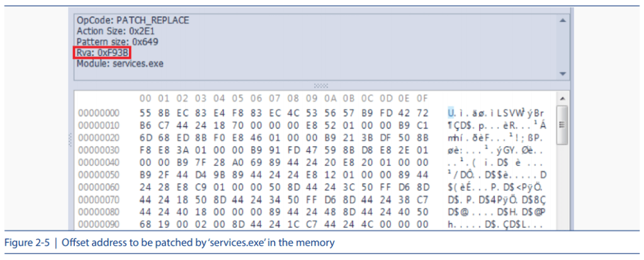Click the 0A column header

(330, 98)
